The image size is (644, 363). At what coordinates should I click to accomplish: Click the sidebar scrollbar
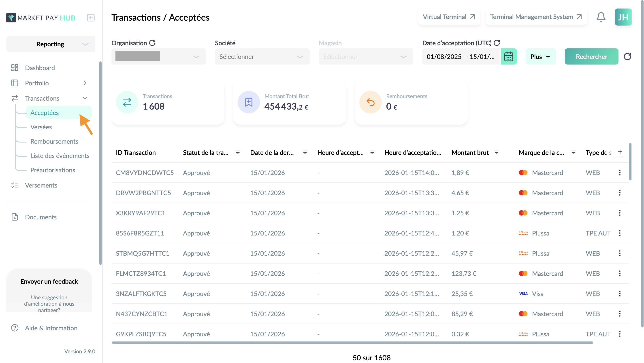tap(100, 163)
